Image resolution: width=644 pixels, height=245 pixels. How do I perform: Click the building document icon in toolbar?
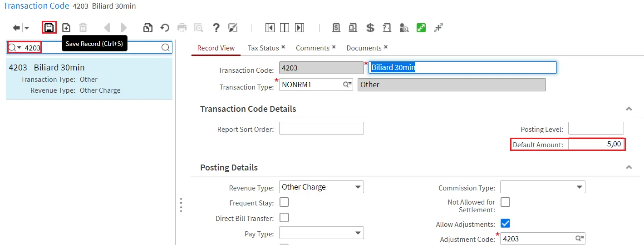[x=353, y=28]
